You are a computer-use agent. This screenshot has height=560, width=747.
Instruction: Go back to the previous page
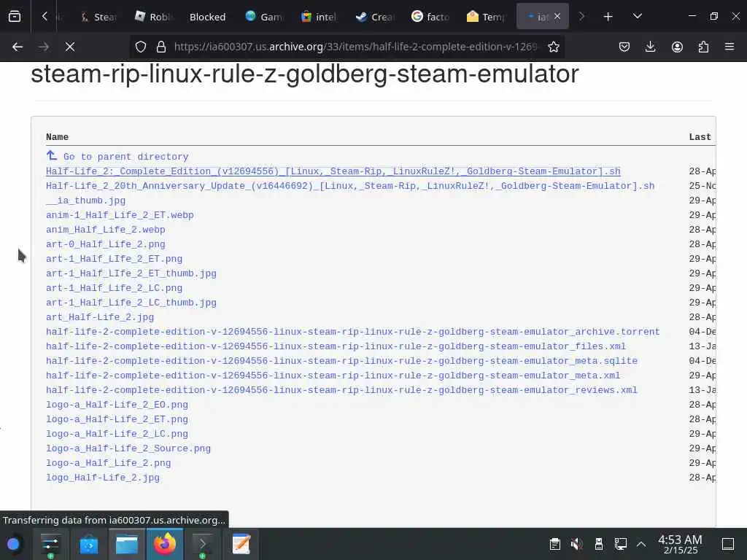tap(18, 47)
